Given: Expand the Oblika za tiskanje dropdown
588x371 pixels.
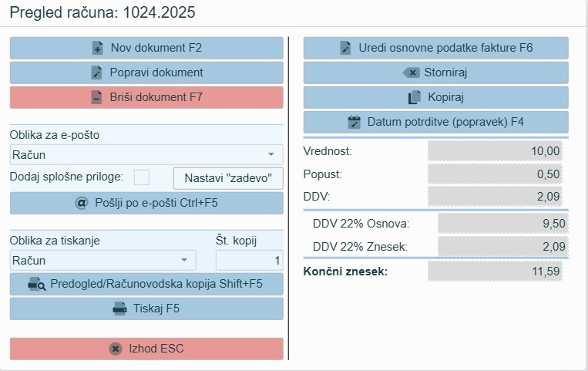Looking at the screenshot, I should click(x=184, y=260).
